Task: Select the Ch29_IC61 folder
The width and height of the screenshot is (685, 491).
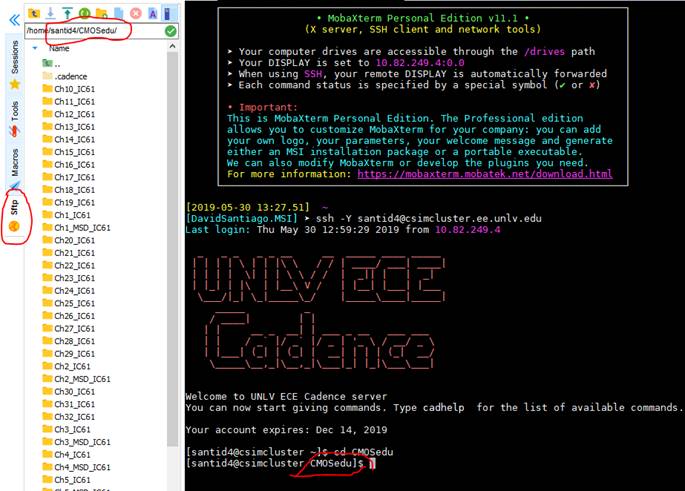Action: [x=69, y=354]
